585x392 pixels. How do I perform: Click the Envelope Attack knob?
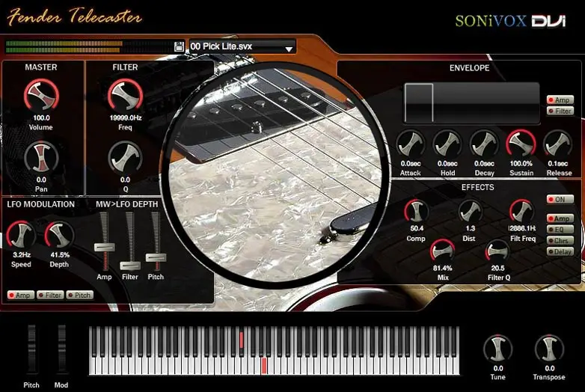click(411, 144)
